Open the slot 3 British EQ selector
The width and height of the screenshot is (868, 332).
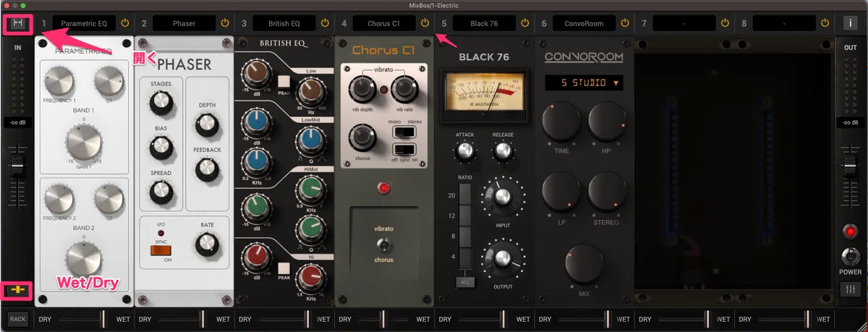[x=284, y=24]
